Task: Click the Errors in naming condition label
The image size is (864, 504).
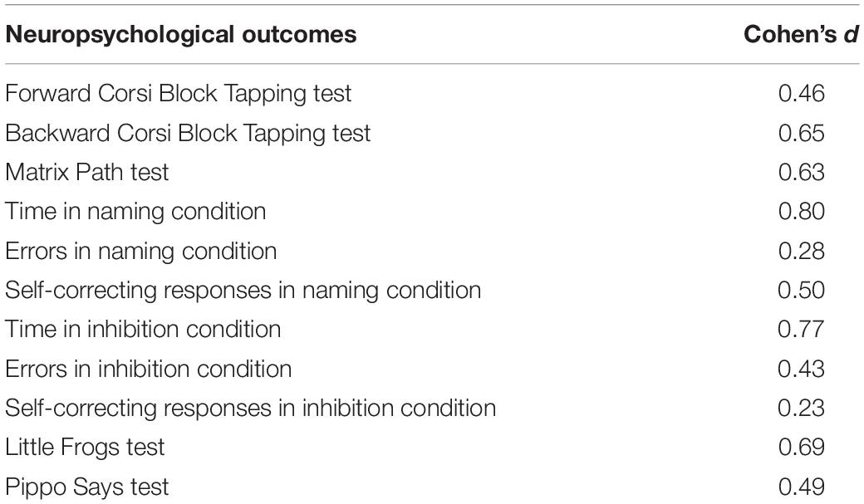Action: [141, 252]
